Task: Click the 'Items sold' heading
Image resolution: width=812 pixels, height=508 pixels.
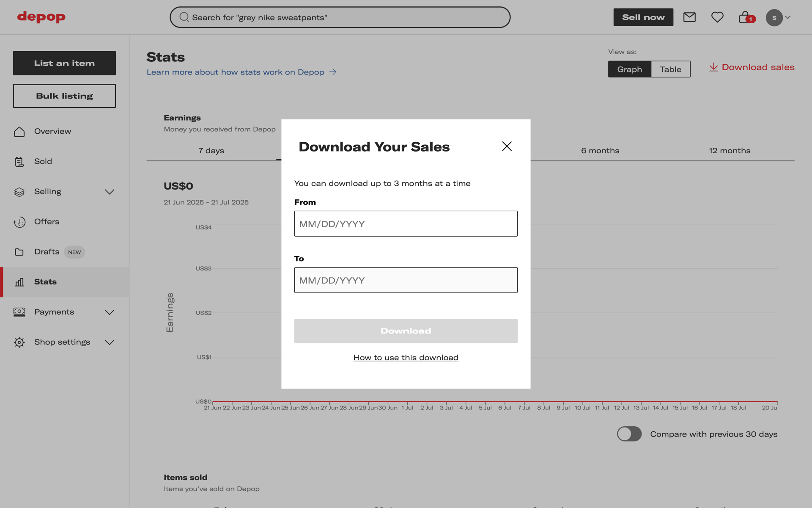Action: point(185,478)
